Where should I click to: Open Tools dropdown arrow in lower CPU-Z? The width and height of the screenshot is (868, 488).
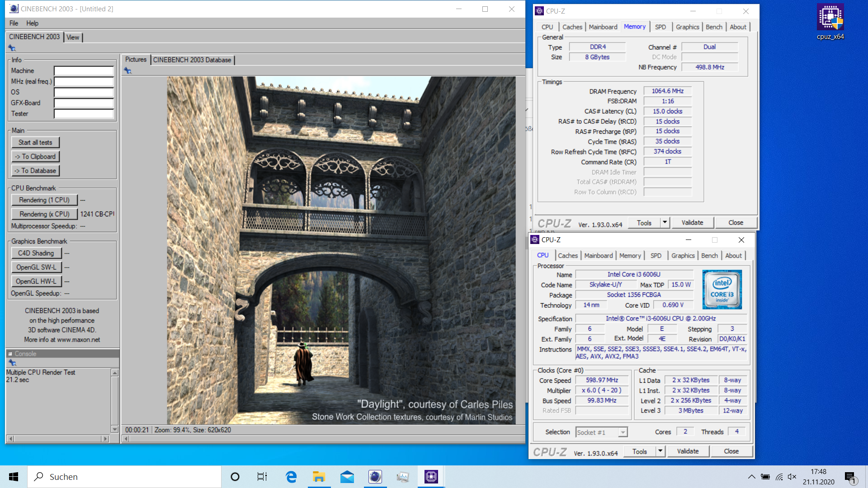(x=660, y=451)
